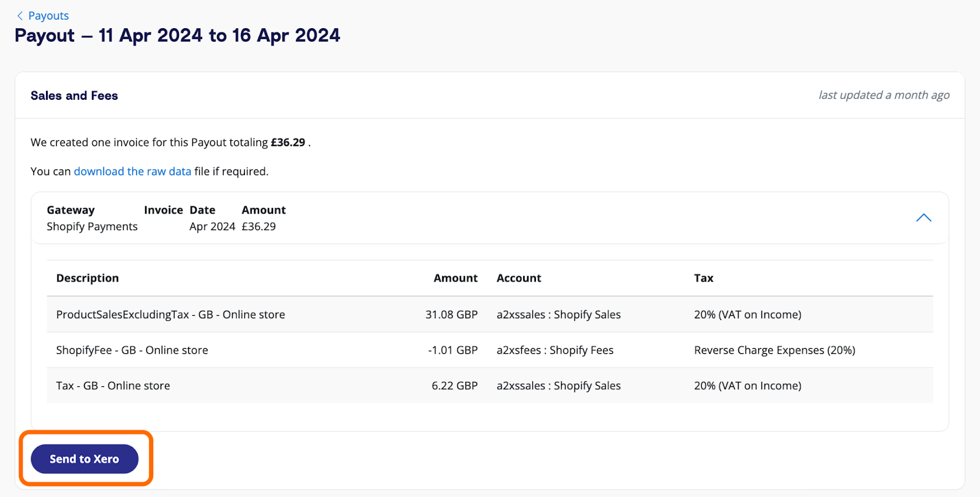Click the back chevron beside Payouts
Viewport: 980px width, 497px height.
point(20,15)
